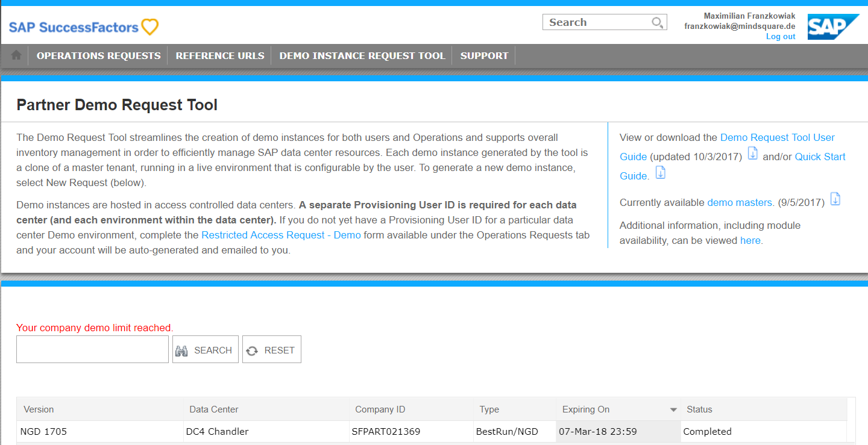Open the SAP logo
The width and height of the screenshot is (868, 445).
pos(834,27)
